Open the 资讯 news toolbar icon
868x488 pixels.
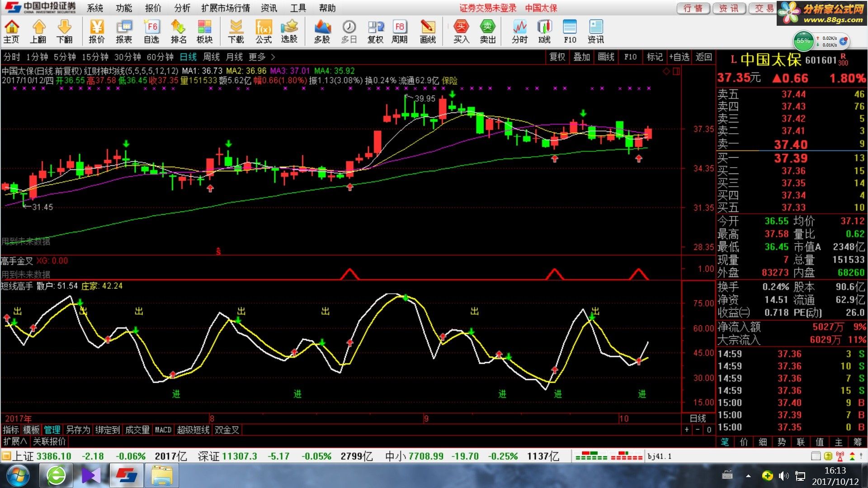coord(596,32)
